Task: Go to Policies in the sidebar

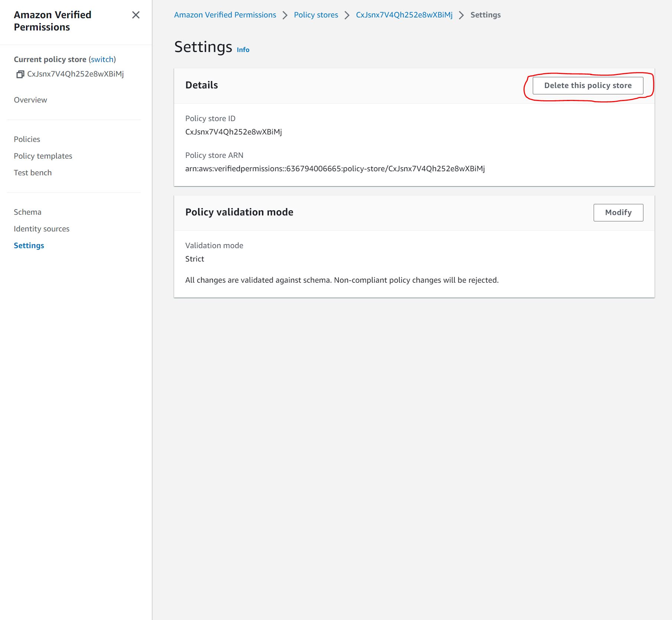Action: [x=27, y=139]
